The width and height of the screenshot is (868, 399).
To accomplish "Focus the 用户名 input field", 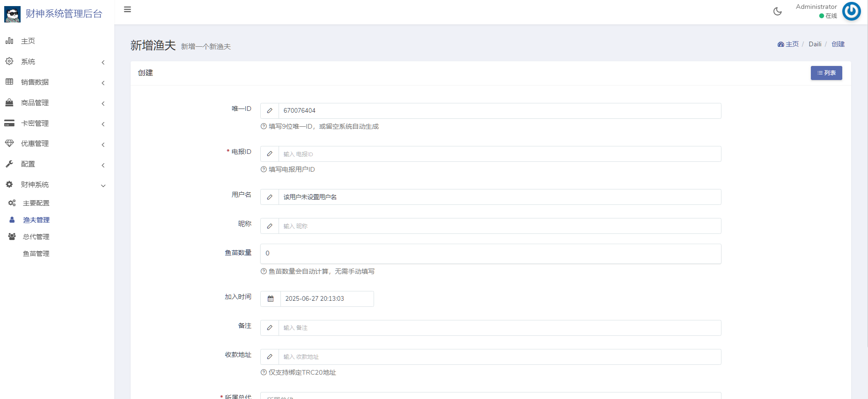I will point(500,197).
